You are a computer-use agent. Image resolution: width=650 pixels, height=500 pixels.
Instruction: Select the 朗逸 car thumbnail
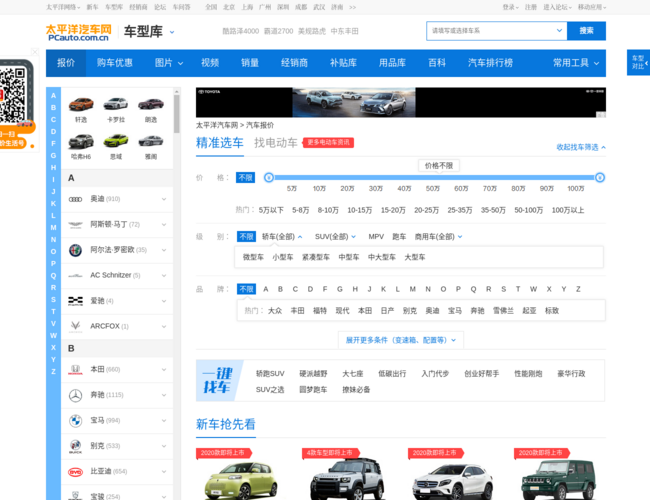click(151, 104)
